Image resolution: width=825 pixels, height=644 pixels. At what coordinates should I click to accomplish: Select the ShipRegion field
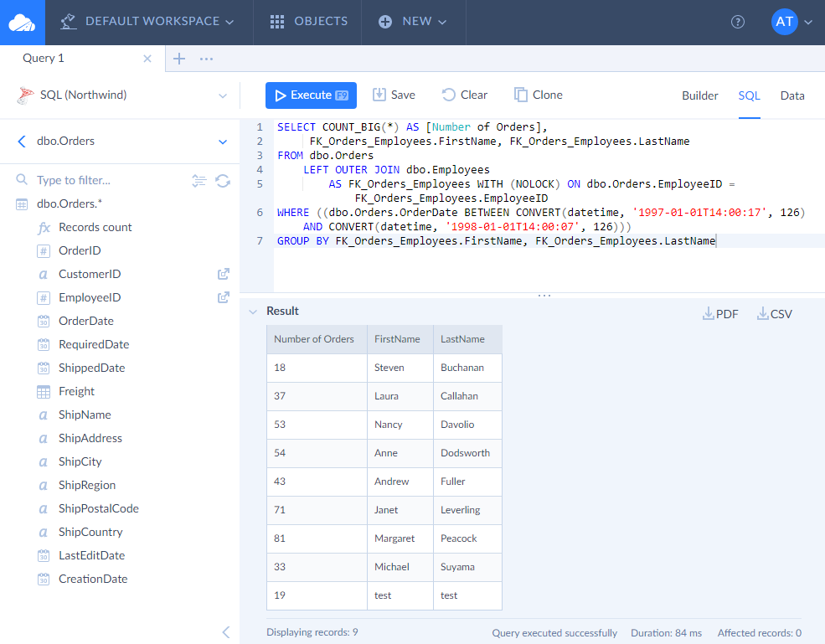87,486
